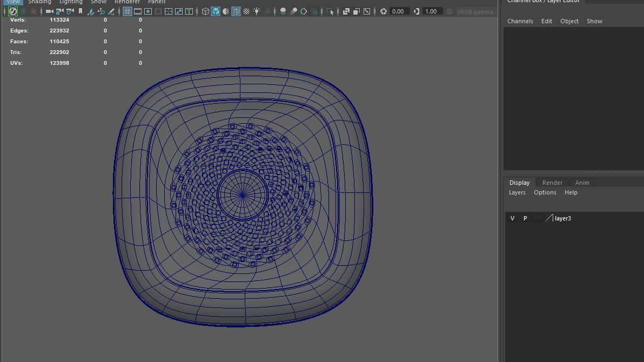
Task: Click the smooth shade all cube icon
Action: [216, 11]
